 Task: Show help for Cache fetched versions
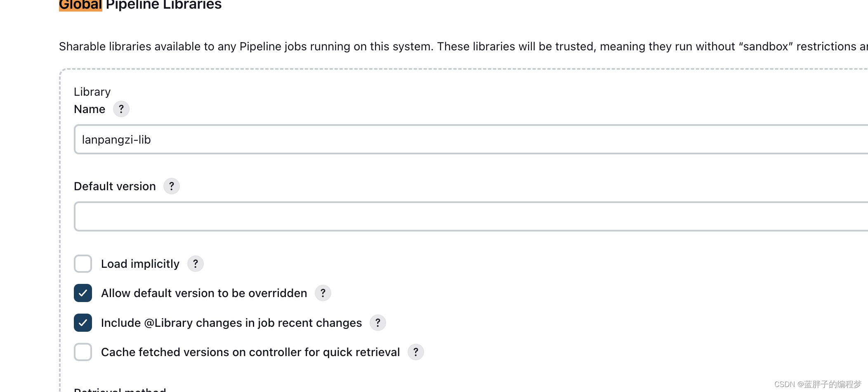415,352
